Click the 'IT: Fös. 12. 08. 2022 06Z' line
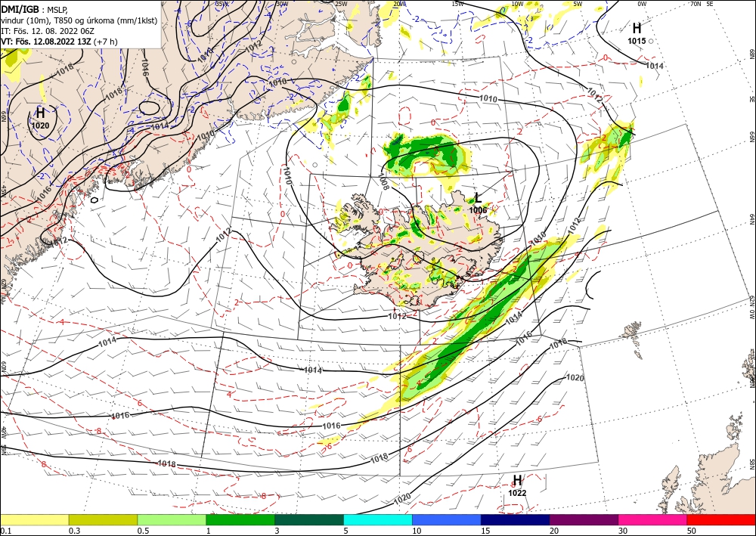756x536 pixels. pos(48,30)
